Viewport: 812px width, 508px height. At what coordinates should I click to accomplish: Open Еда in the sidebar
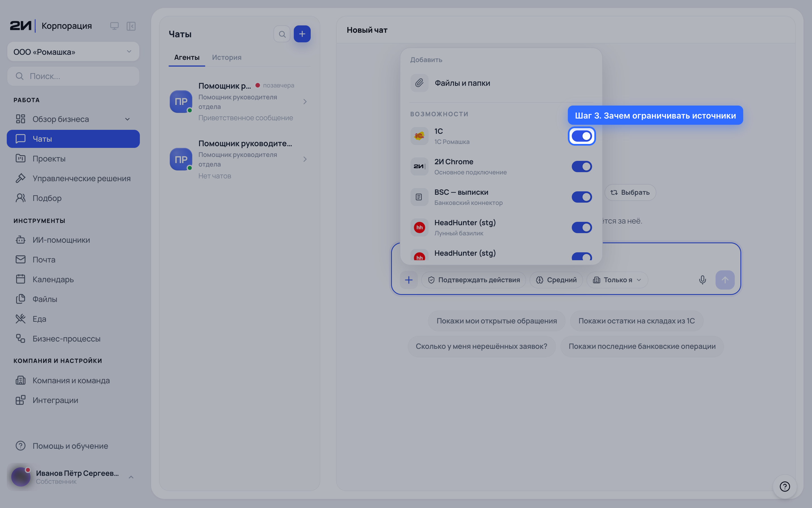click(x=73, y=319)
